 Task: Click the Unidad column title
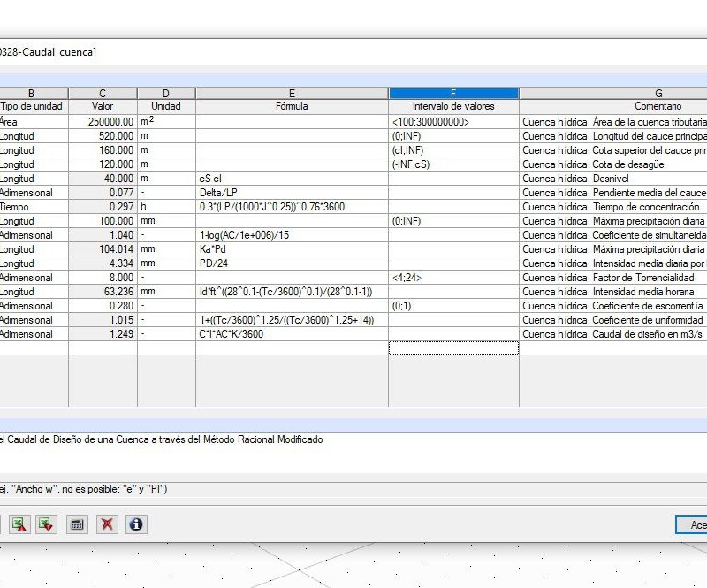point(166,106)
